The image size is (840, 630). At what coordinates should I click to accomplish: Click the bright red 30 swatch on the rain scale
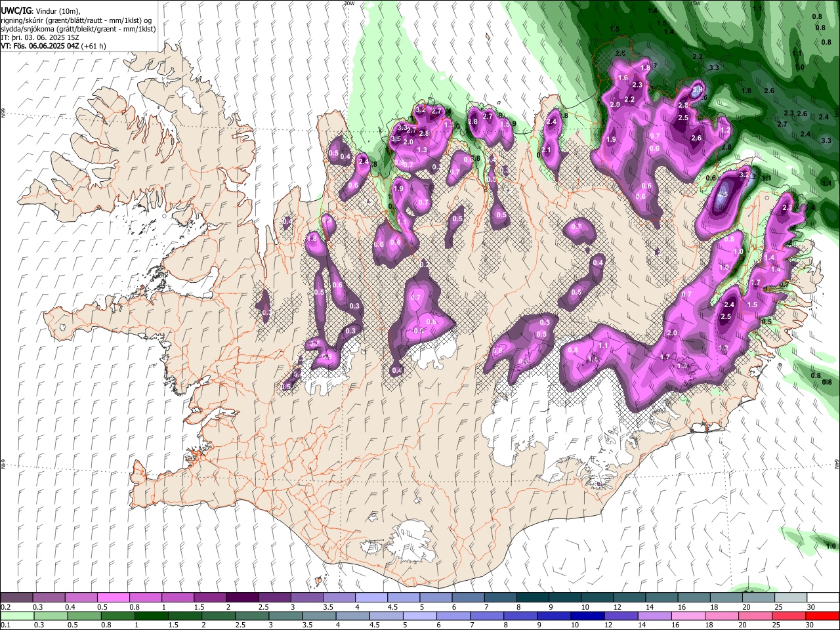click(823, 616)
